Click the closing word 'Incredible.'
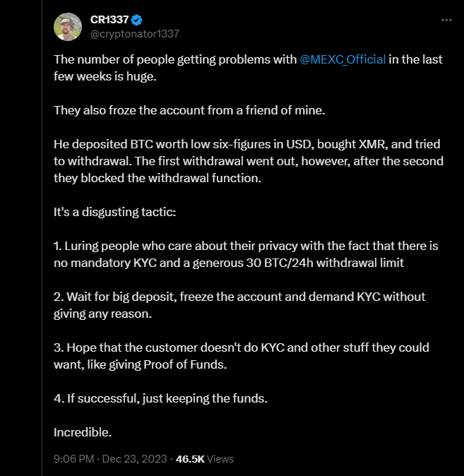 pyautogui.click(x=83, y=432)
